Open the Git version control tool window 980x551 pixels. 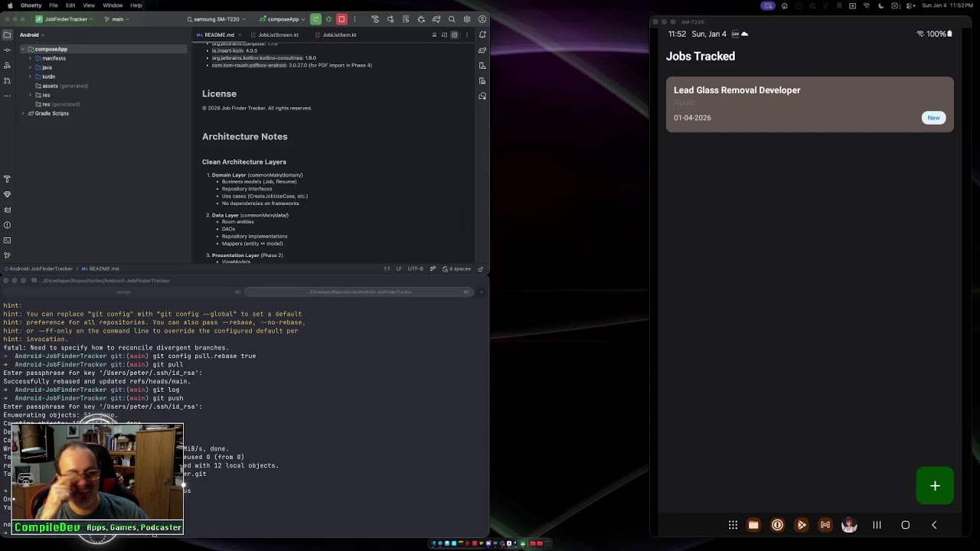coord(7,255)
